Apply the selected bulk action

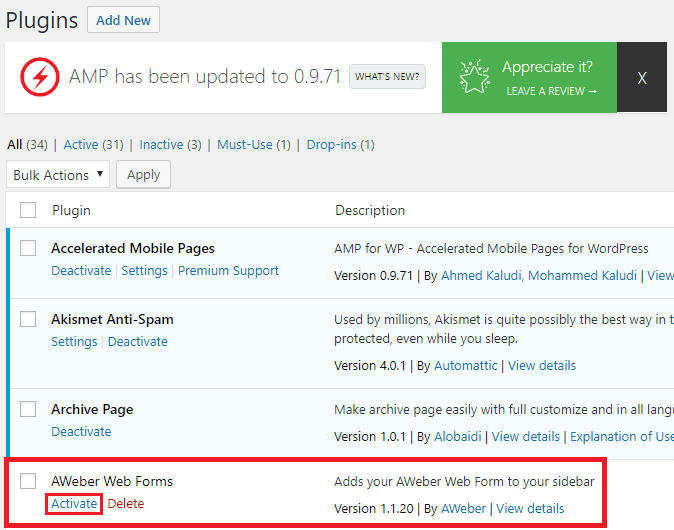pyautogui.click(x=144, y=175)
